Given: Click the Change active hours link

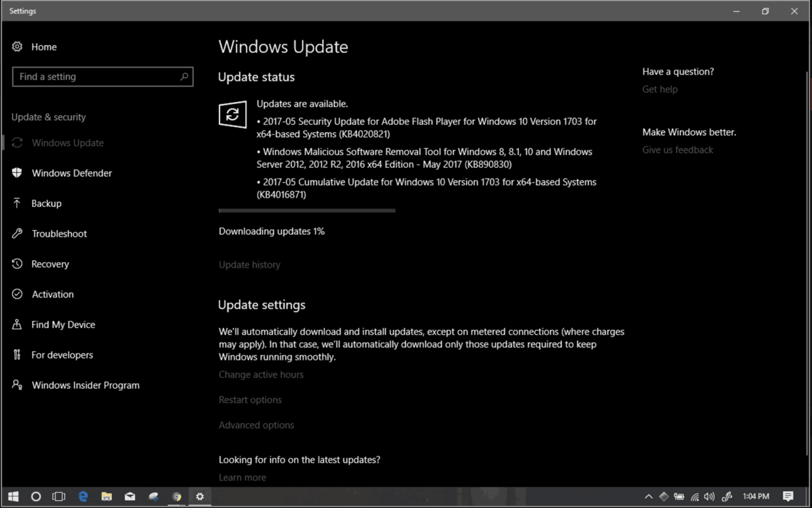Looking at the screenshot, I should point(261,374).
